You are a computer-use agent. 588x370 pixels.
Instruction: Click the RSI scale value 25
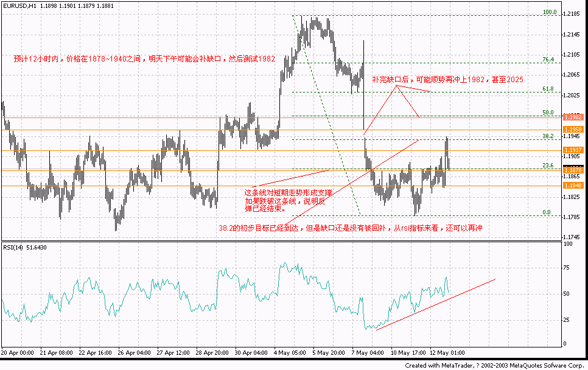567,319
